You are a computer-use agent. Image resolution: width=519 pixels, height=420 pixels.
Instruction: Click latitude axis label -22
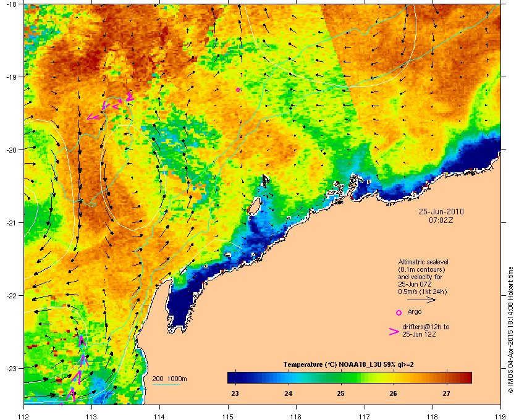point(11,295)
